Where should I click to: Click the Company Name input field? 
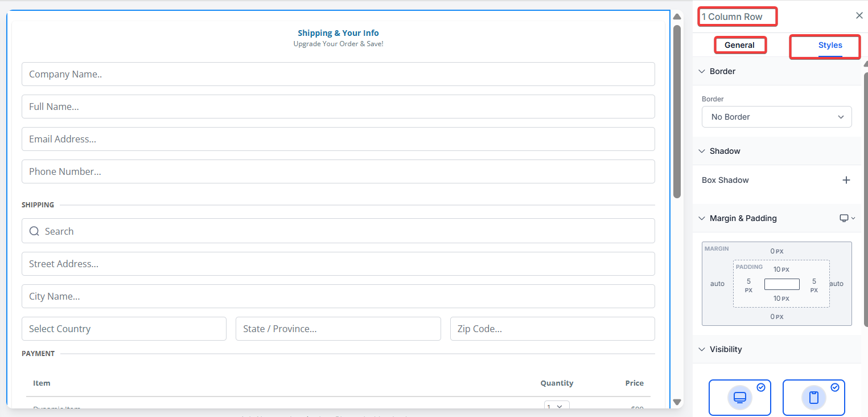pos(338,74)
